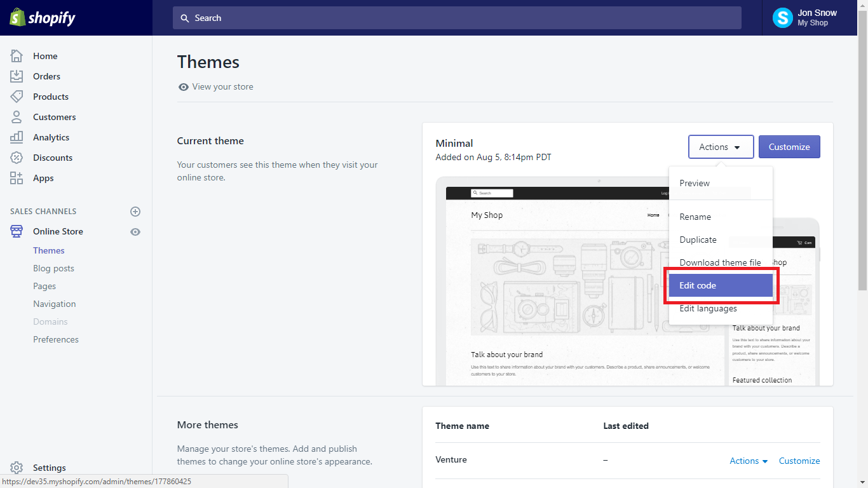Open Products page in sidebar
The height and width of the screenshot is (488, 868).
click(51, 97)
